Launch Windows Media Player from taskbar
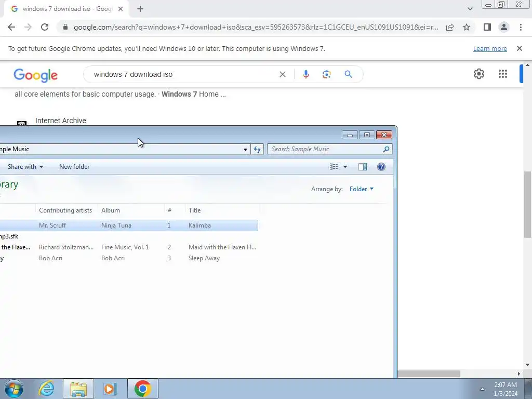Screen dimensions: 532x399 (x=110, y=389)
